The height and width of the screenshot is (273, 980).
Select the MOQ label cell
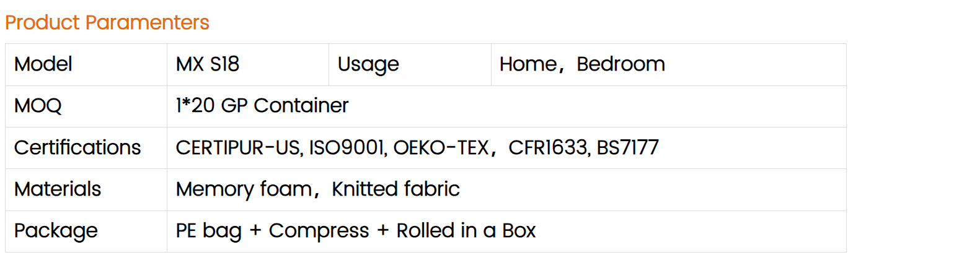pos(86,106)
